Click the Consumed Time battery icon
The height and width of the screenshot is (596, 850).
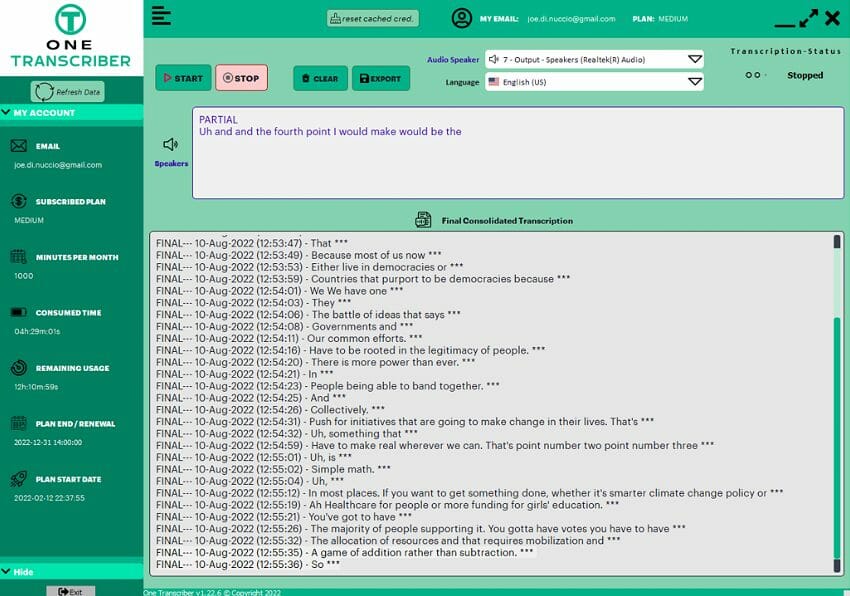click(18, 312)
